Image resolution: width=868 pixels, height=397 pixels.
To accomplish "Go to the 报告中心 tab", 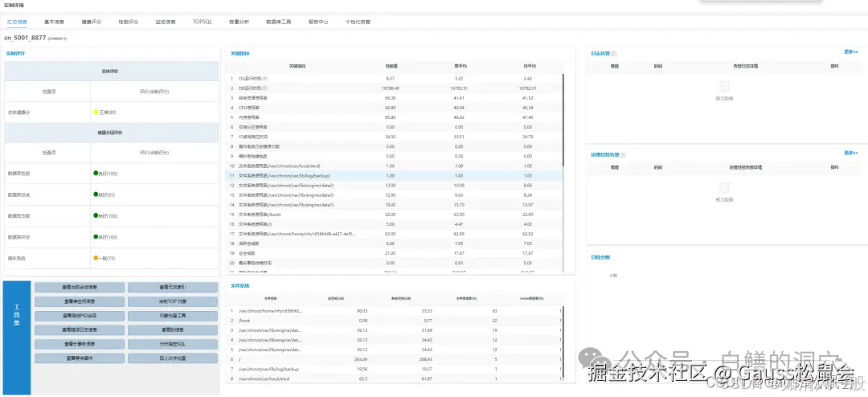I will click(x=318, y=23).
